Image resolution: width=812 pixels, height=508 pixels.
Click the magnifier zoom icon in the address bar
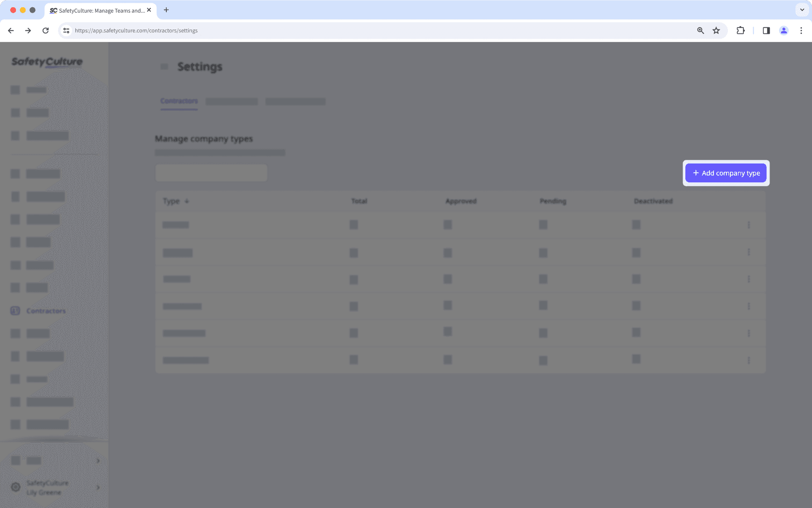point(700,30)
